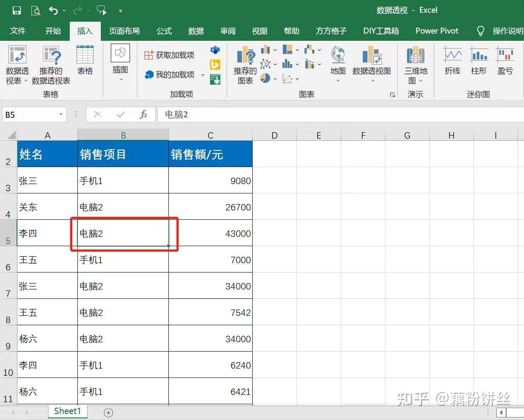Viewport: 524px width, 420px height.
Task: Insert a 数据透视表 PivotTable
Action: 17,65
